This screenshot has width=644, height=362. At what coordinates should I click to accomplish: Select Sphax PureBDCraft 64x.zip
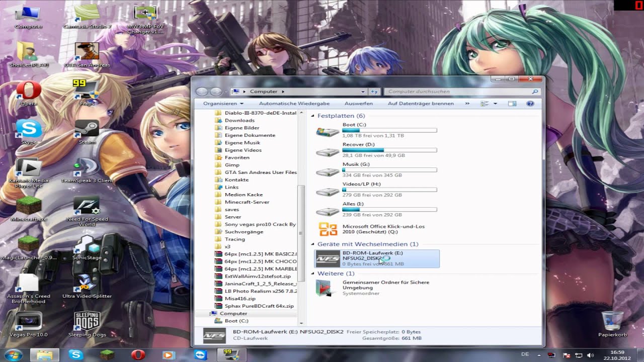point(259,306)
